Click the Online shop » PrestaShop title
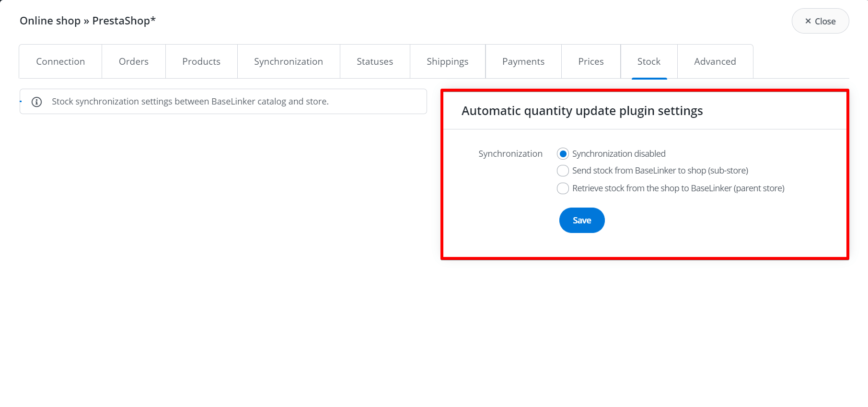 pos(88,21)
